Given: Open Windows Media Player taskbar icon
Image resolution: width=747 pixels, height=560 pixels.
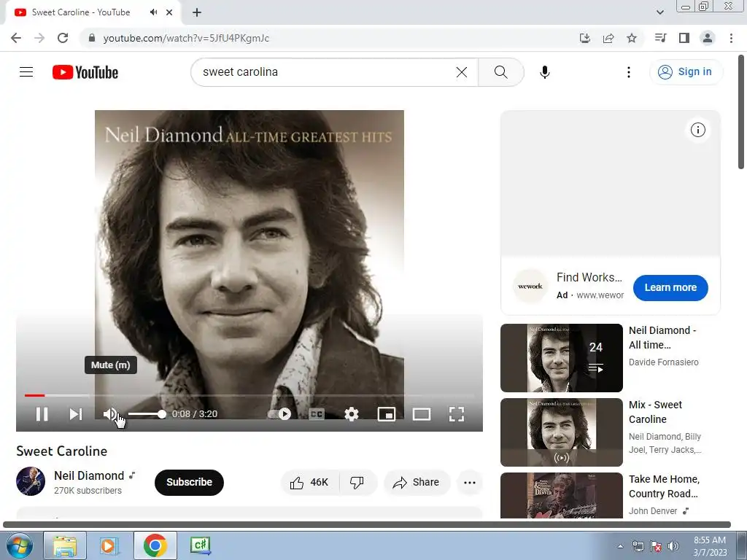Looking at the screenshot, I should (x=109, y=545).
